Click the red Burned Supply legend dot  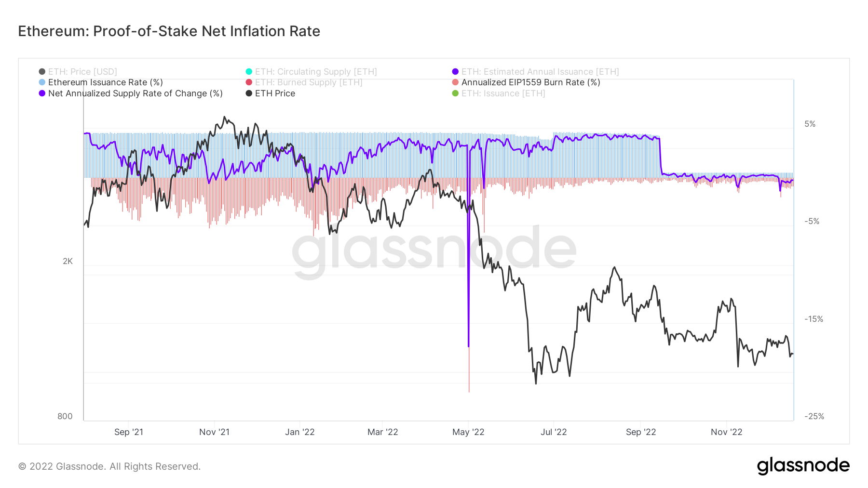[249, 82]
